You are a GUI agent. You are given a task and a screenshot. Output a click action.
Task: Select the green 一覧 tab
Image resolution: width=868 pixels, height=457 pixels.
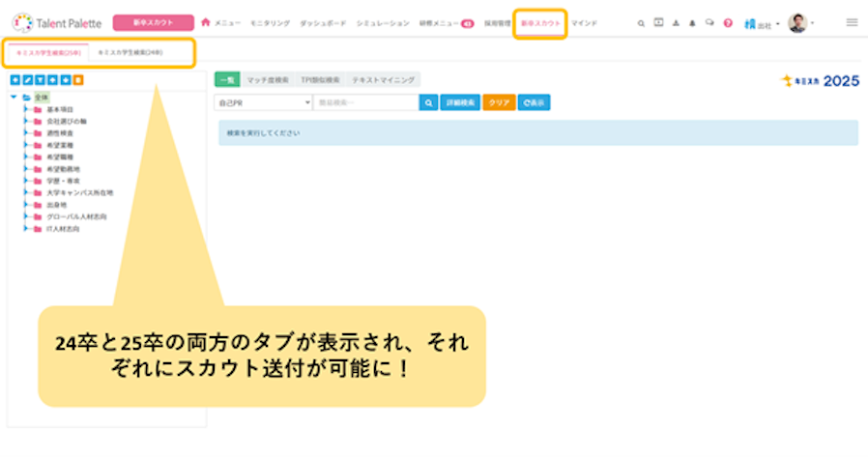[227, 79]
